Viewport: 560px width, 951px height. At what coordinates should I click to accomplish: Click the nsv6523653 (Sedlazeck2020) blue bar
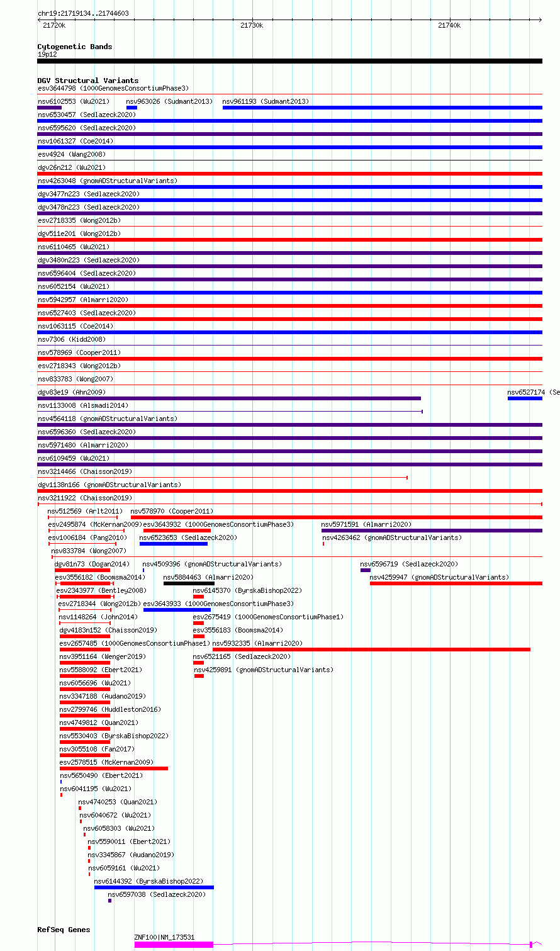point(174,544)
